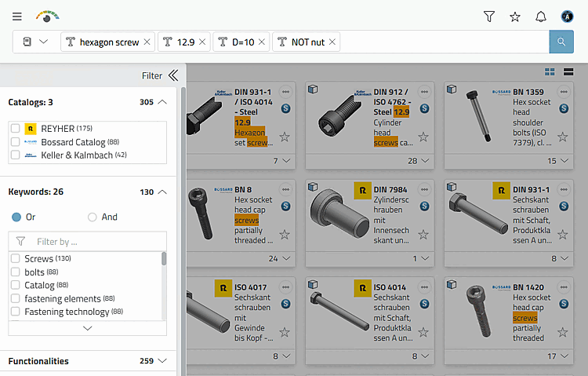588x376 pixels.
Task: Collapse the Filter panel with double chevron
Action: (173, 75)
